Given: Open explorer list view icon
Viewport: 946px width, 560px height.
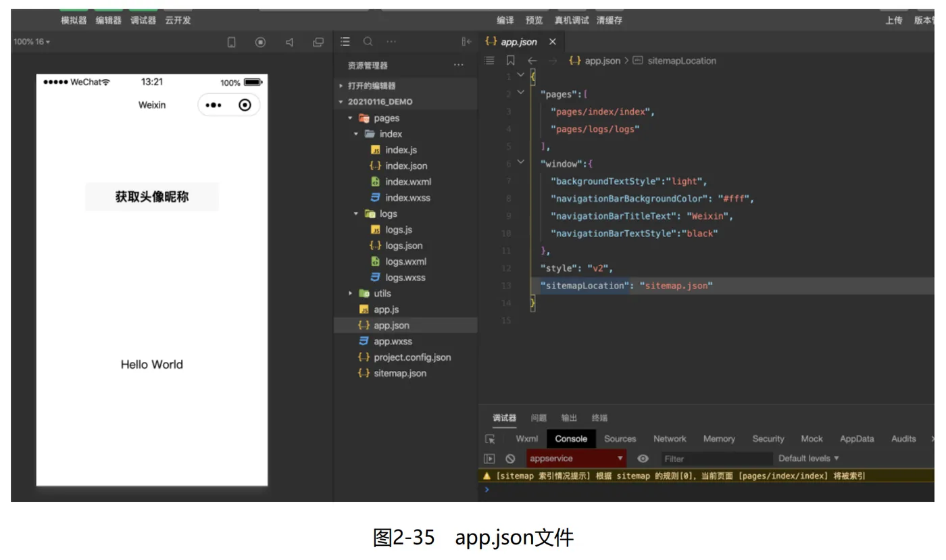Looking at the screenshot, I should tap(345, 42).
